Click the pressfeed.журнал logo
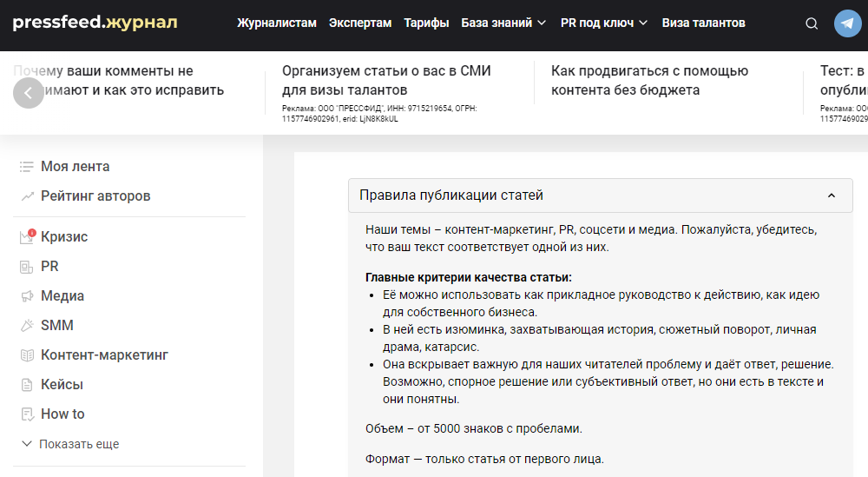This screenshot has width=868, height=477. (95, 23)
